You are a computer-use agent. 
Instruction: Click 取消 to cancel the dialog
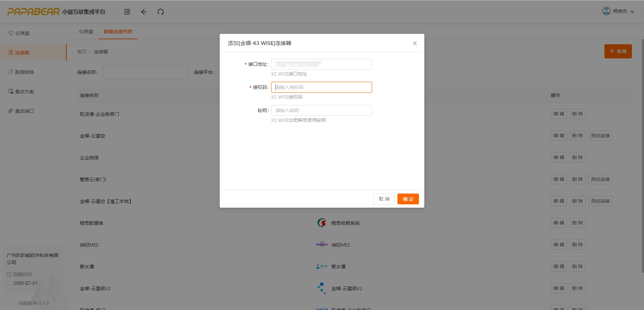point(384,199)
